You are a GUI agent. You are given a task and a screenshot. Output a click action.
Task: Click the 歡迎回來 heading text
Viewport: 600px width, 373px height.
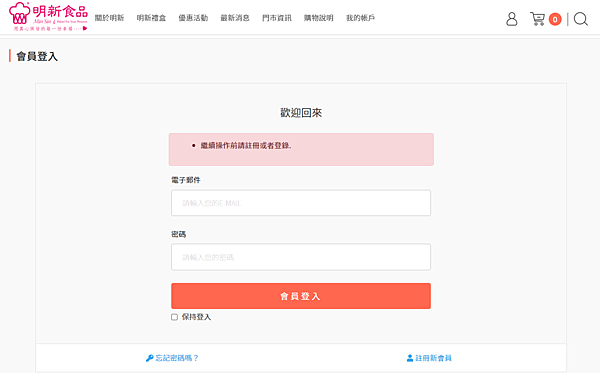[x=301, y=113]
